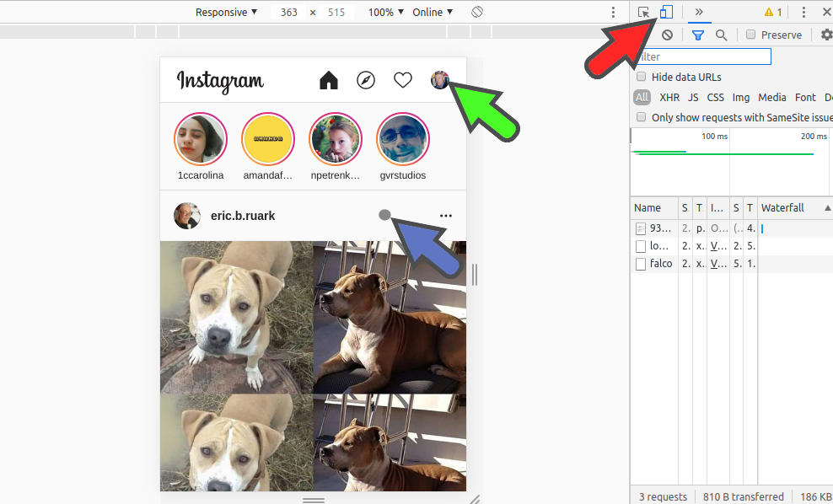Open eric.b.ruark profile link
Screen dimensions: 833x504
tap(243, 216)
